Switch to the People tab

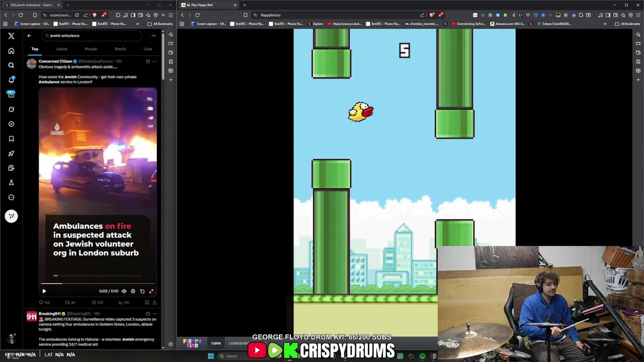(x=91, y=49)
